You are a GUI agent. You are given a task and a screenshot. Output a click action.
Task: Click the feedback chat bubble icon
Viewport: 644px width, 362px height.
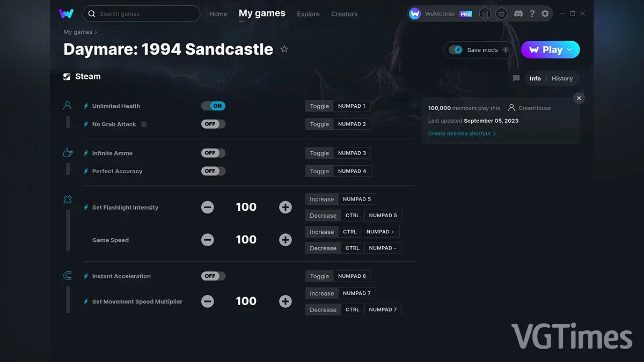pos(516,78)
